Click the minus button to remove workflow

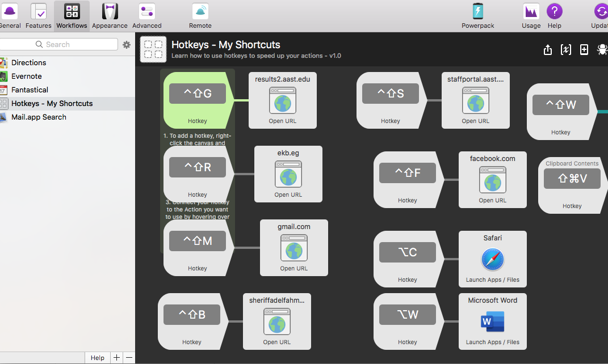129,358
